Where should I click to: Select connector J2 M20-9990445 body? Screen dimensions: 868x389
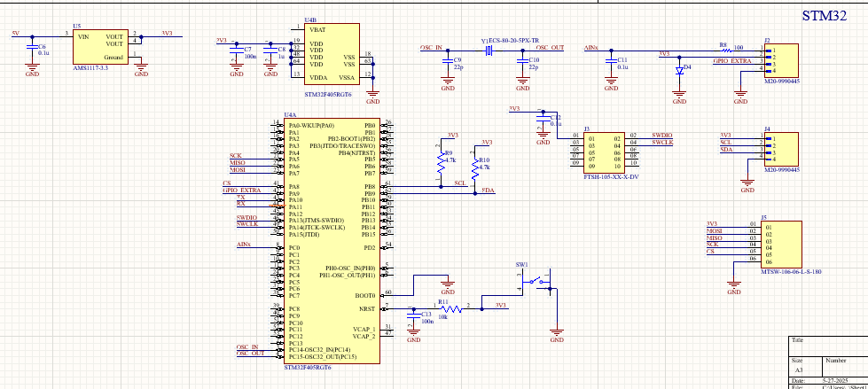pyautogui.click(x=781, y=61)
